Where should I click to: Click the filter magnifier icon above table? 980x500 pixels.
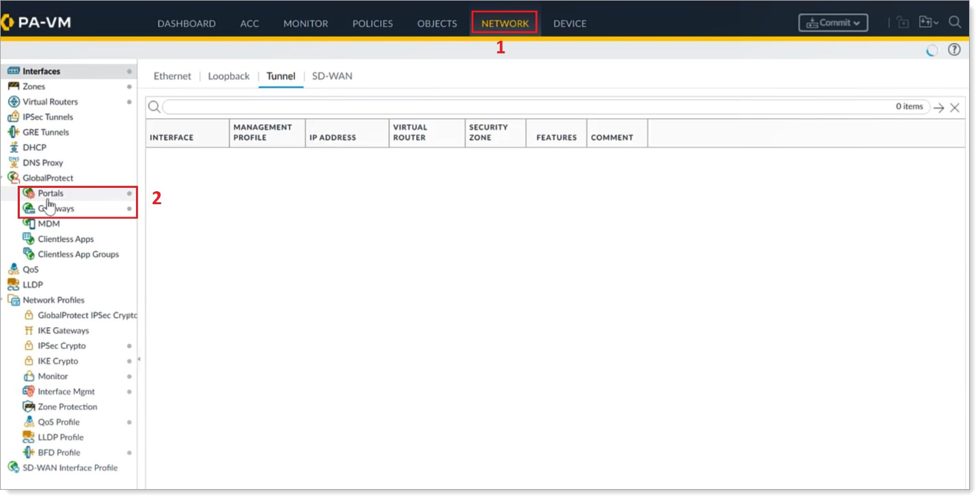tap(154, 107)
